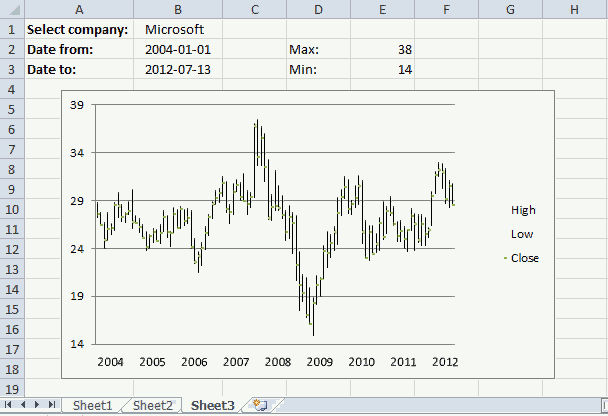This screenshot has width=608, height=416.
Task: Click the 2004 year axis label
Action: pyautogui.click(x=111, y=362)
